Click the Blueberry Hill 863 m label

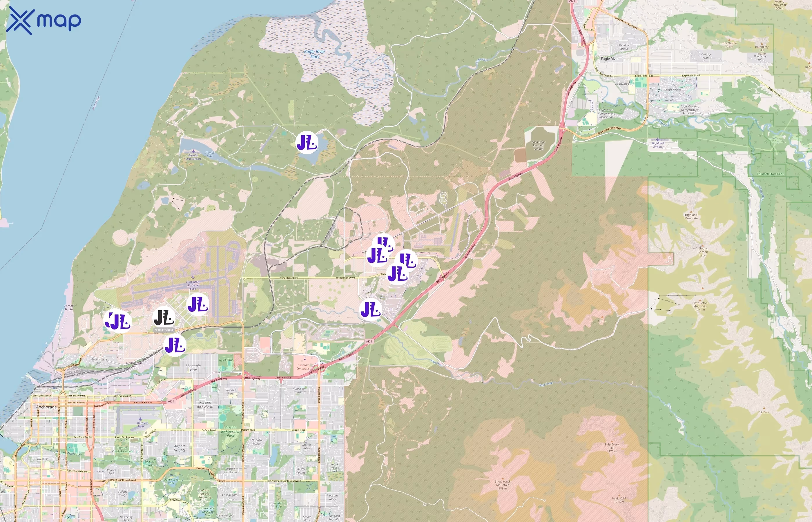[762, 50]
